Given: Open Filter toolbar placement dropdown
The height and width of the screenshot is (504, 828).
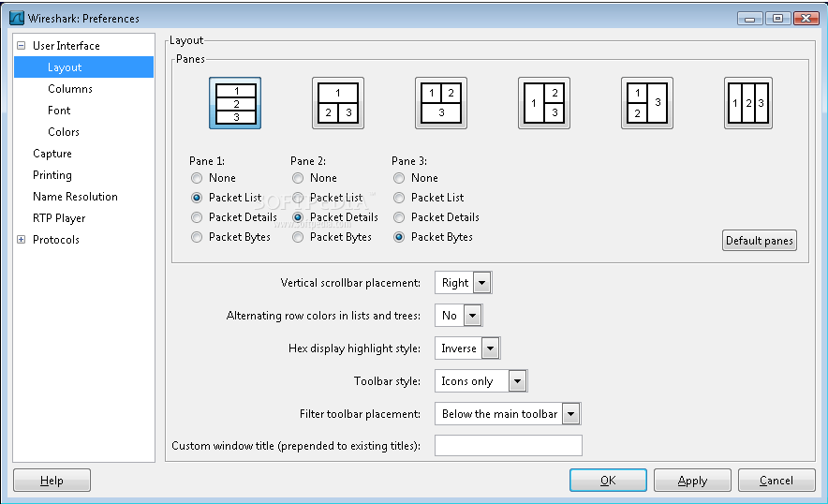Looking at the screenshot, I should (508, 414).
